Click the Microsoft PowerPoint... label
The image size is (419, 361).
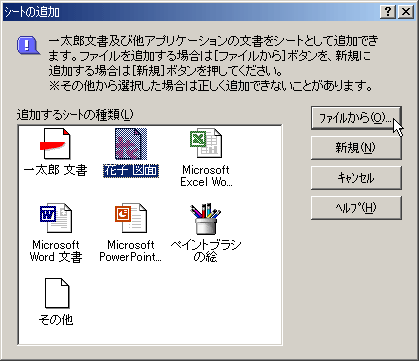(130, 251)
